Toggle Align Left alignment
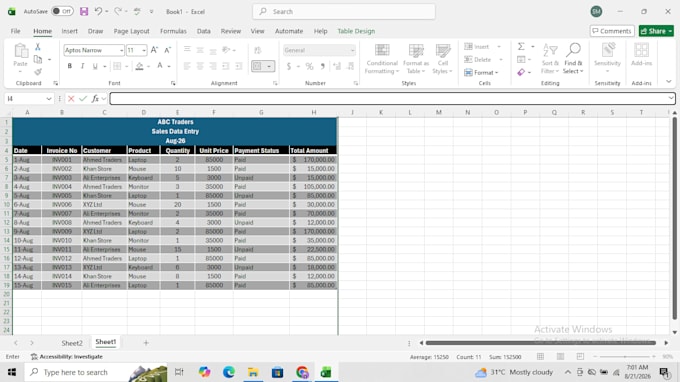The image size is (680, 382). [187, 66]
